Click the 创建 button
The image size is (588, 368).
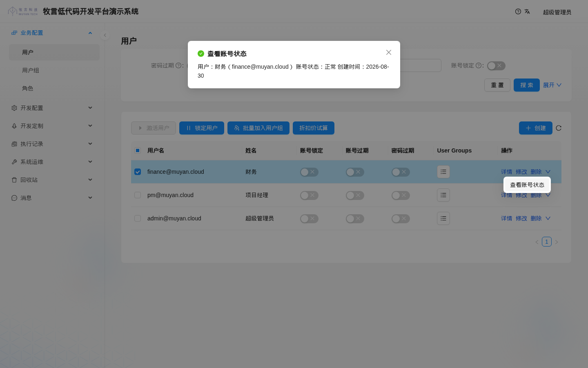[x=536, y=128]
